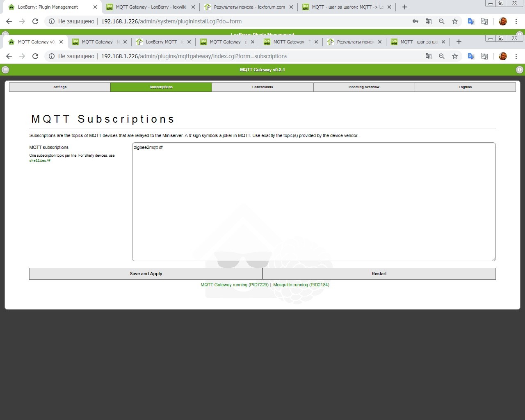View site info in the back window's address bar
Viewport: 525px width, 420px height.
tap(52, 21)
